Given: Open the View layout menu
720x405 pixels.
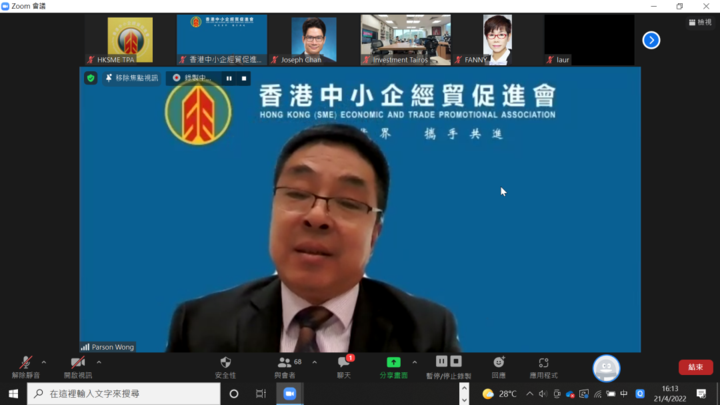Looking at the screenshot, I should pos(700,22).
